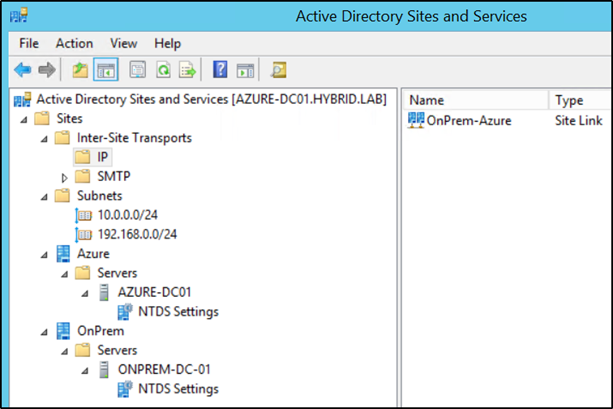Select NTDS Settings under ONPREM-DC-01
The width and height of the screenshot is (613, 409).
click(x=178, y=389)
